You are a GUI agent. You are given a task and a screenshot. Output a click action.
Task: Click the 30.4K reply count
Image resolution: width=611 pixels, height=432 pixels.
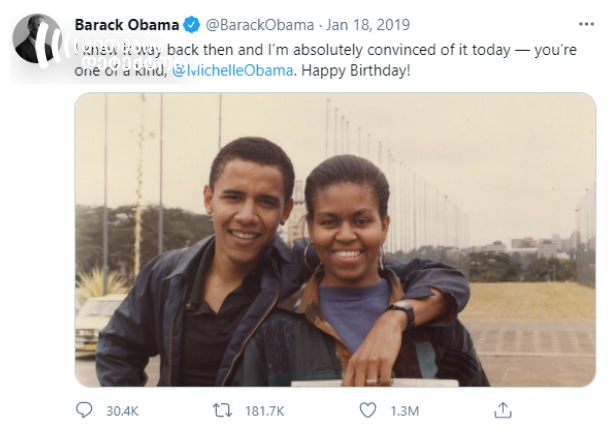pos(122,411)
